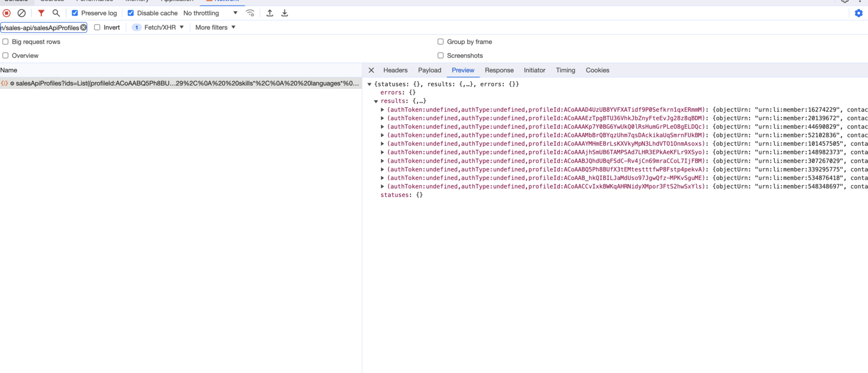Expand result with member:548348697
868x373 pixels.
(x=382, y=186)
